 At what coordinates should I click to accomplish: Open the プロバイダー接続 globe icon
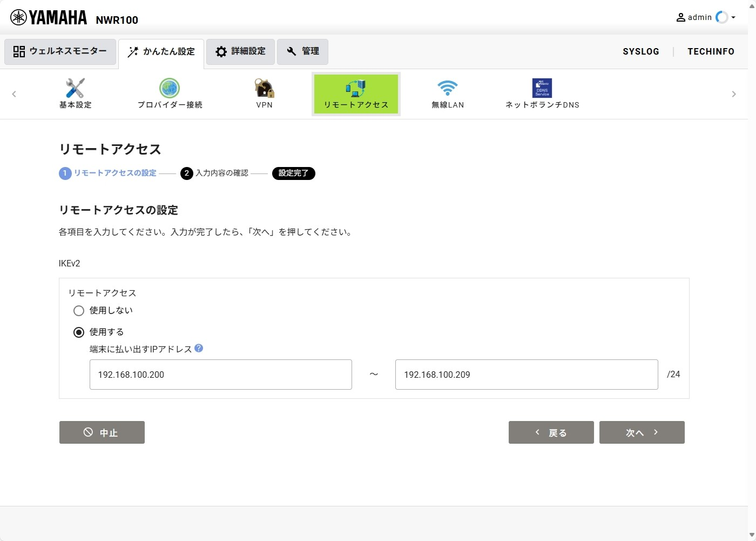click(x=170, y=88)
